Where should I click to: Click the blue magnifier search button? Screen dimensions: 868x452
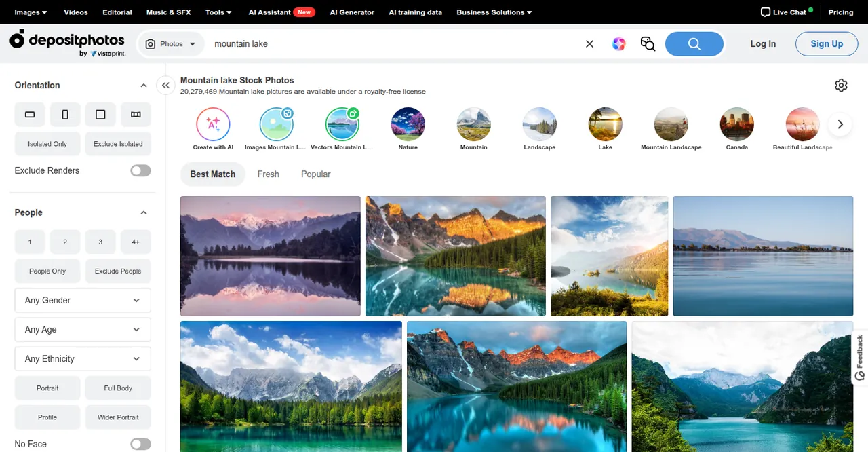pos(694,43)
